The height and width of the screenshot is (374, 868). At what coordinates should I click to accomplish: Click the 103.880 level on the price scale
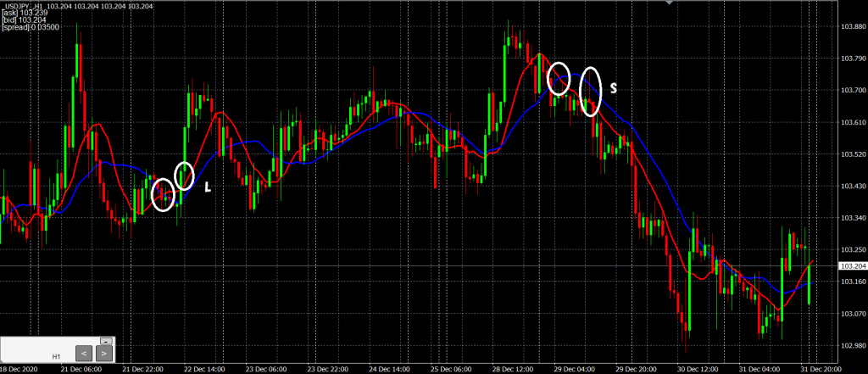click(x=851, y=26)
